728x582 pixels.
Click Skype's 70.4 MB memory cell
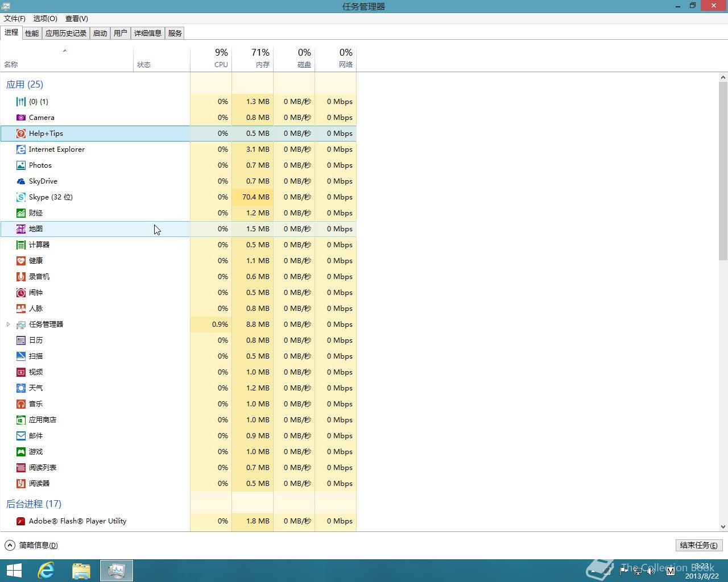[x=253, y=197]
